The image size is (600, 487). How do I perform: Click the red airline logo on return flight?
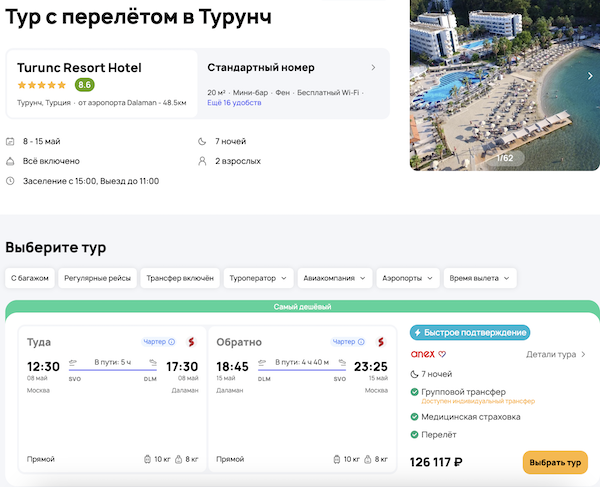pyautogui.click(x=379, y=342)
